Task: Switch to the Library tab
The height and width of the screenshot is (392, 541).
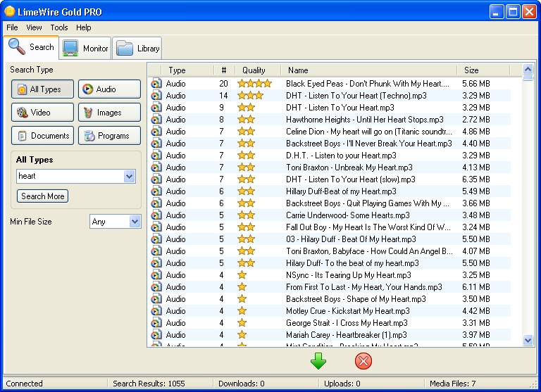Action: click(138, 48)
